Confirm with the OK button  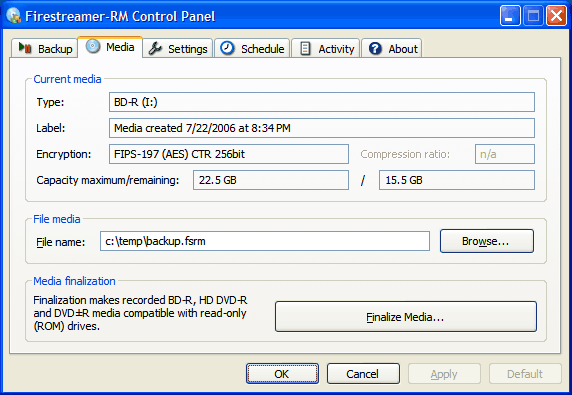pyautogui.click(x=282, y=373)
